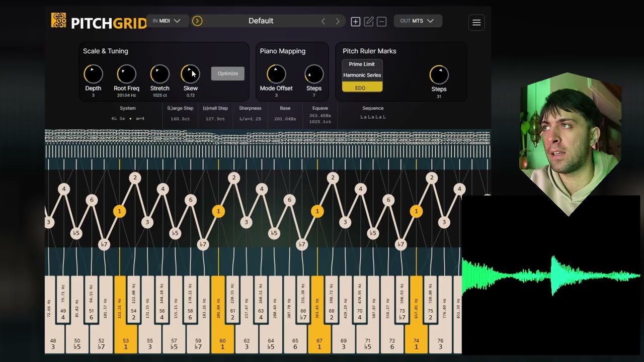644x362 pixels.
Task: Play upper key 58 labeled degree 6
Action: (x=190, y=300)
